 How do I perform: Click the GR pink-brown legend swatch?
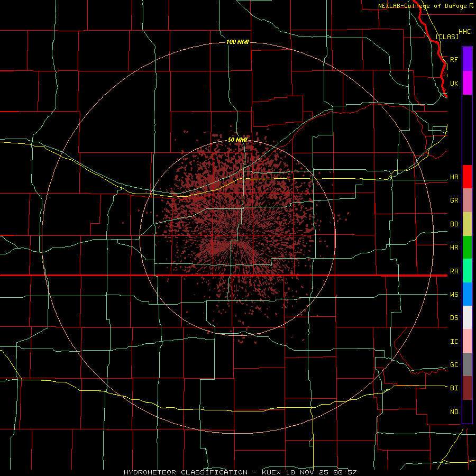click(x=467, y=200)
